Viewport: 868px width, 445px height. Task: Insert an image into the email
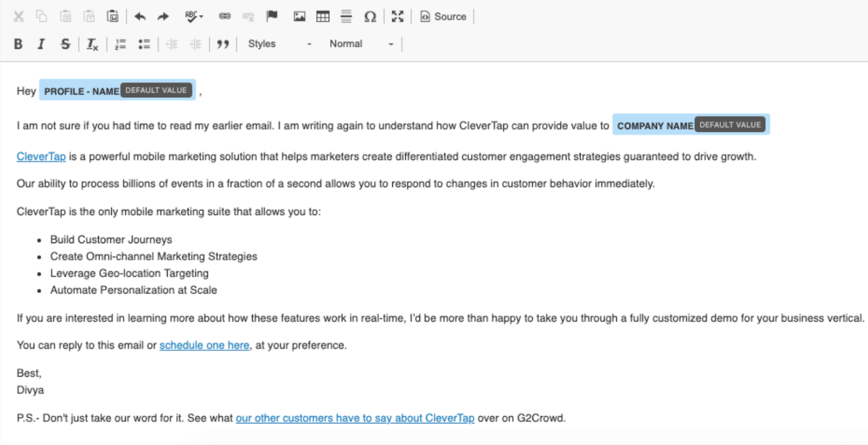coord(299,17)
